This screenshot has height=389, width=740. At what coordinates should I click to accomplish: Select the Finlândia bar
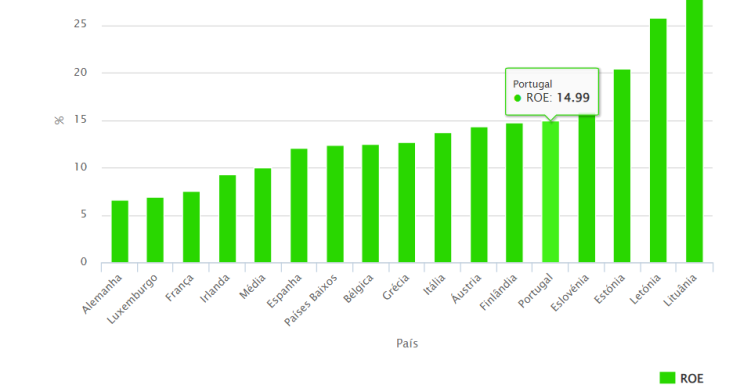[x=514, y=193]
